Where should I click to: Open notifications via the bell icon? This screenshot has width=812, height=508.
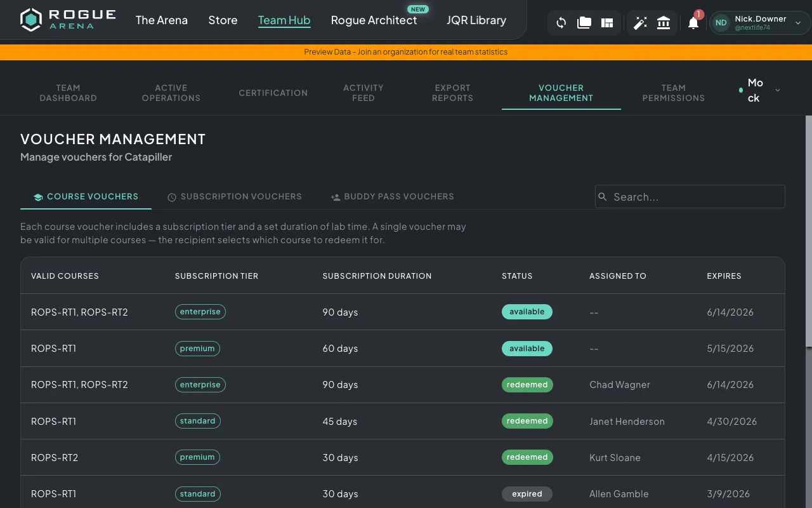693,23
